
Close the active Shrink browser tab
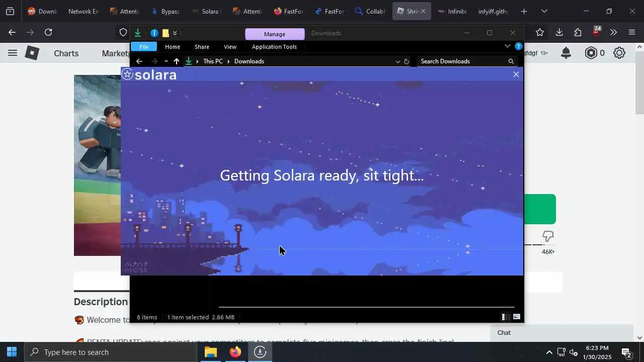pyautogui.click(x=423, y=11)
